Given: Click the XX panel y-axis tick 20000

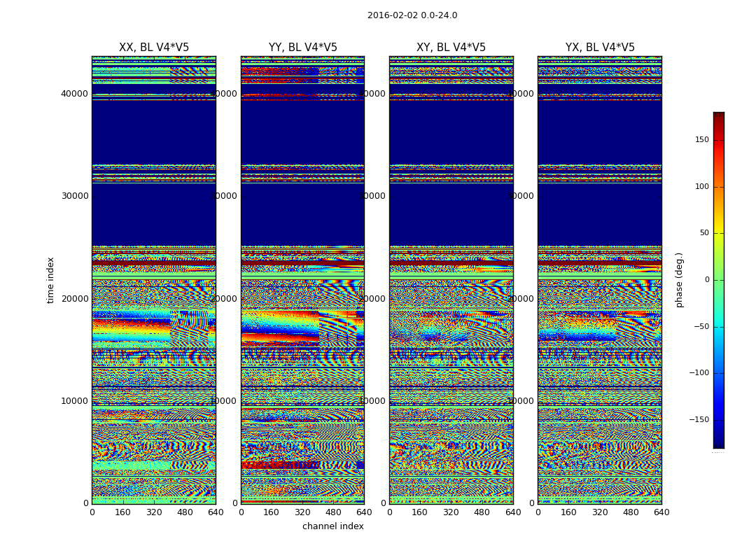Looking at the screenshot, I should (74, 298).
